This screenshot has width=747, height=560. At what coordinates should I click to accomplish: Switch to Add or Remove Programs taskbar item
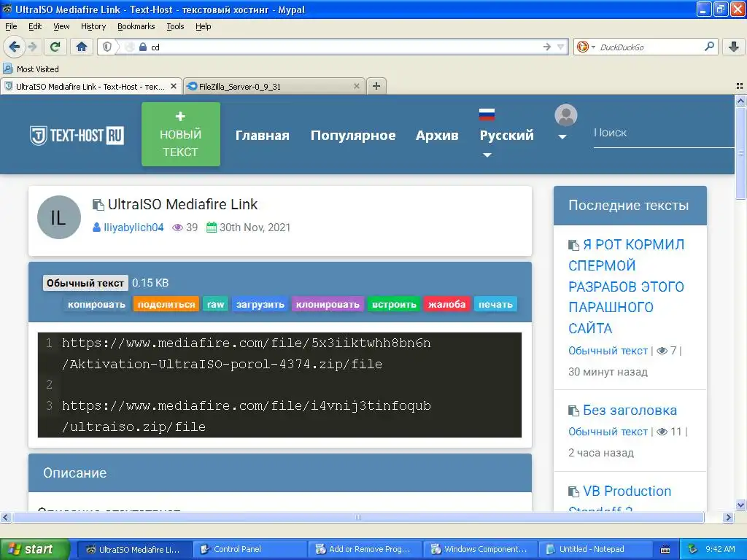tap(365, 549)
